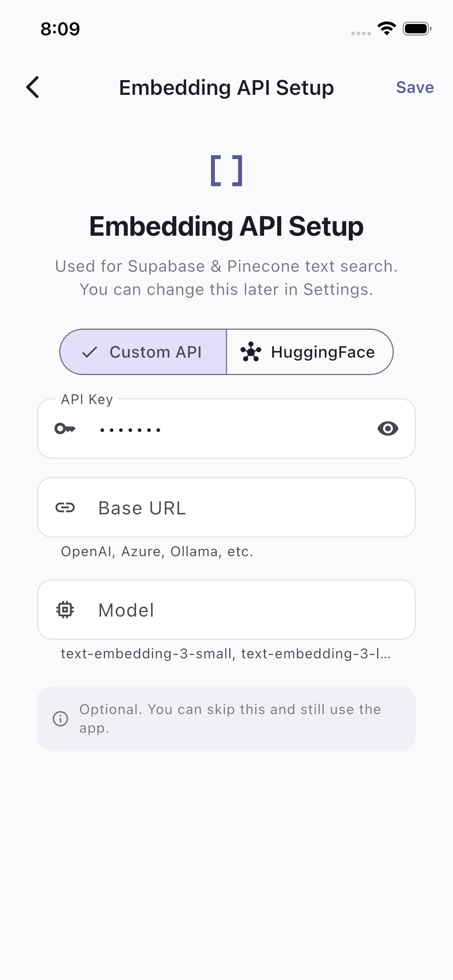Click the link icon beside Base URL

[65, 507]
